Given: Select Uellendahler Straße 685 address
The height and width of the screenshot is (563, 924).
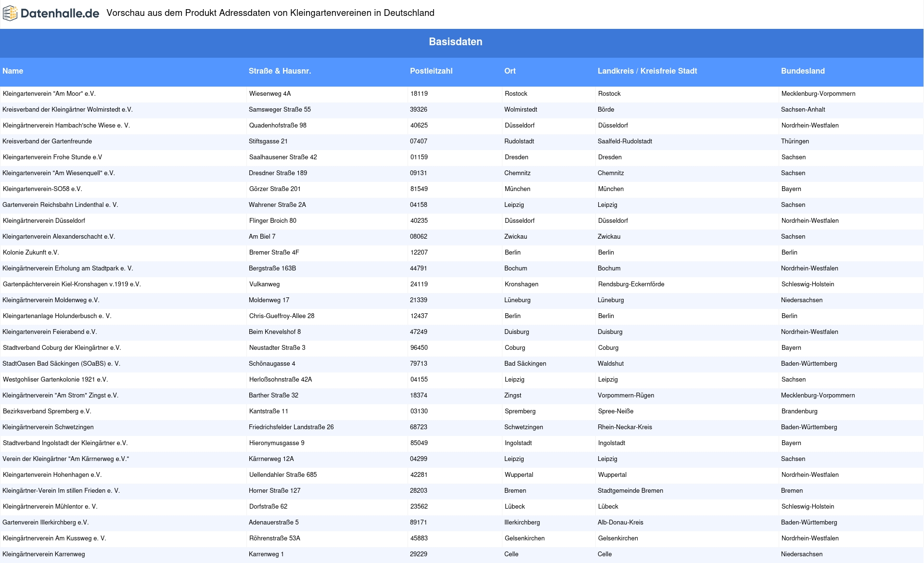Looking at the screenshot, I should click(x=283, y=475).
